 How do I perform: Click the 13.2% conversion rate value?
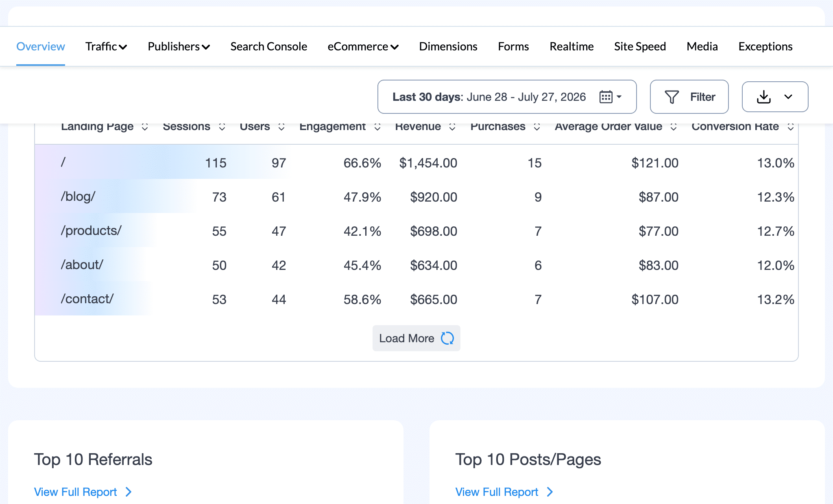(x=776, y=300)
